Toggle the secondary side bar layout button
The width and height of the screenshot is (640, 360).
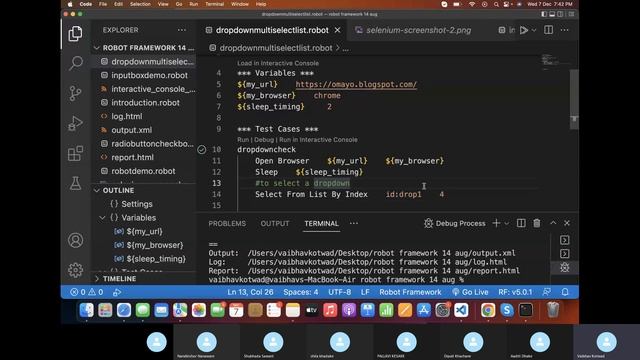tap(560, 14)
